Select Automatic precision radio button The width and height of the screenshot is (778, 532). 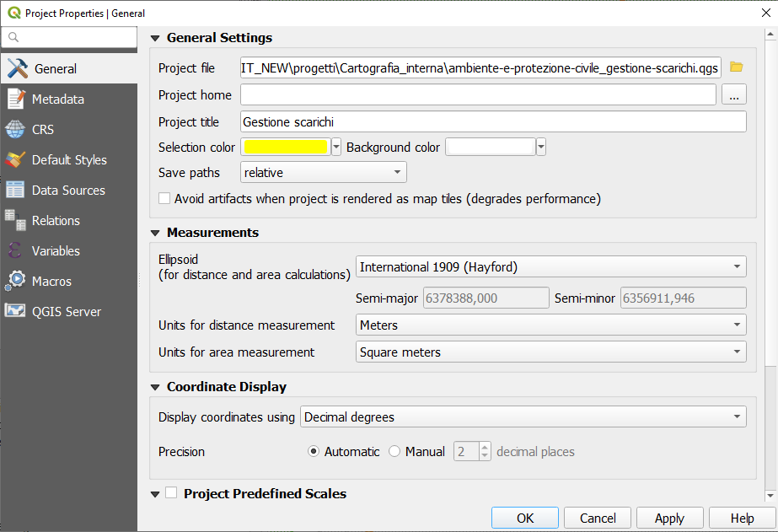313,452
